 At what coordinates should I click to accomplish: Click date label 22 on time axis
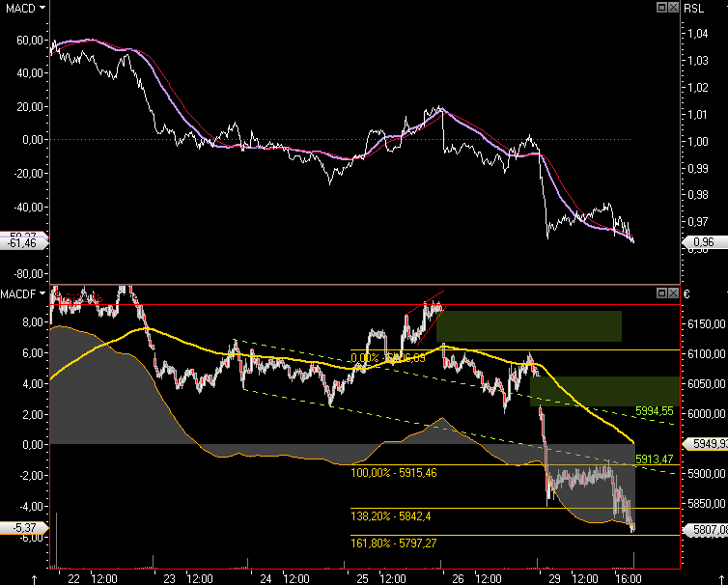click(73, 578)
